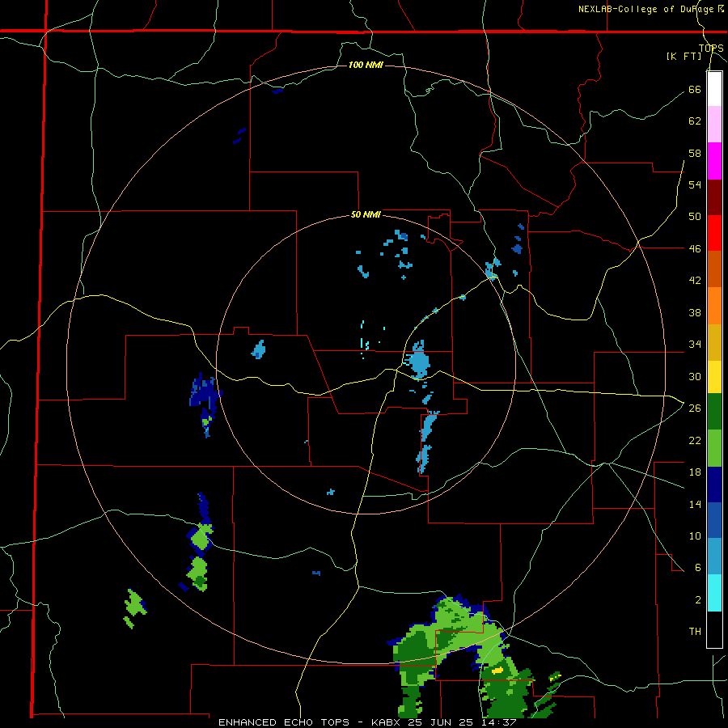
Task: Click the legend value 66
Action: 695,89
